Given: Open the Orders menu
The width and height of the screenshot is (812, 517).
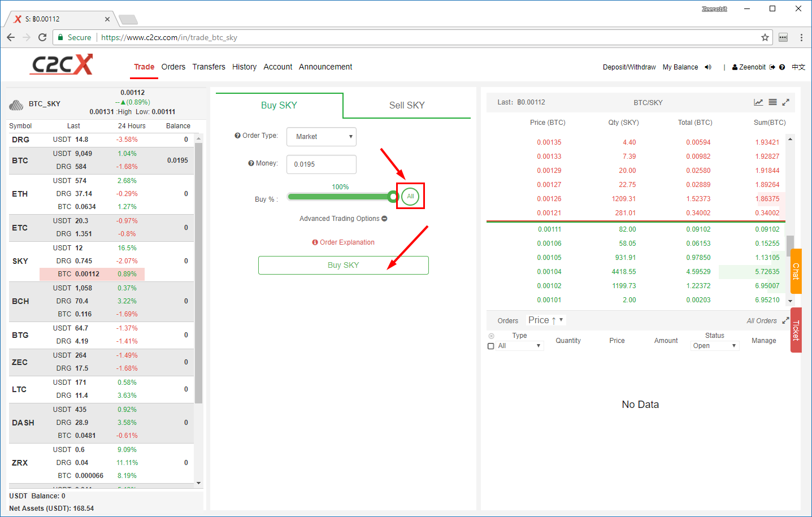Looking at the screenshot, I should [x=173, y=67].
